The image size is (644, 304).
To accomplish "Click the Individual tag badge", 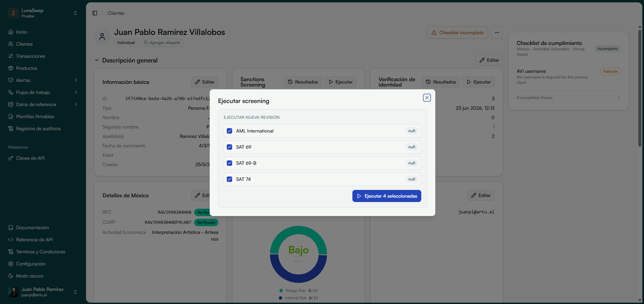I will tap(126, 43).
